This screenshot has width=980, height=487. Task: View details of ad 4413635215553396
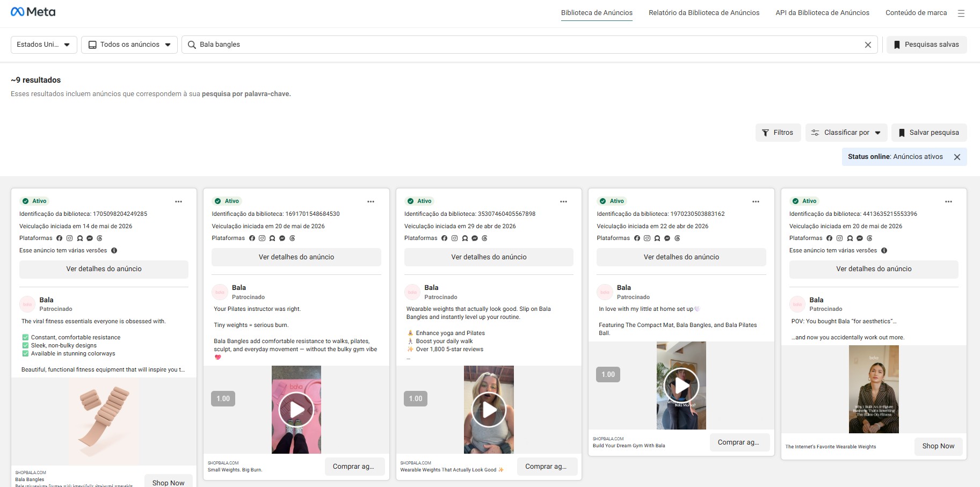click(874, 269)
